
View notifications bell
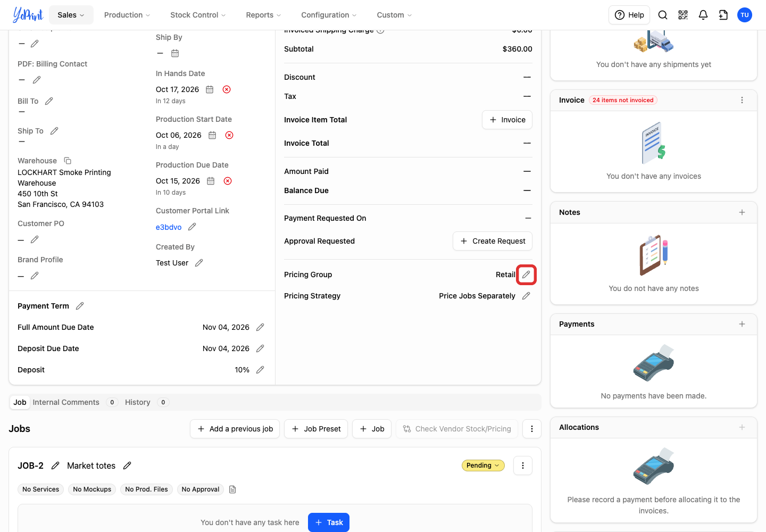(x=703, y=15)
